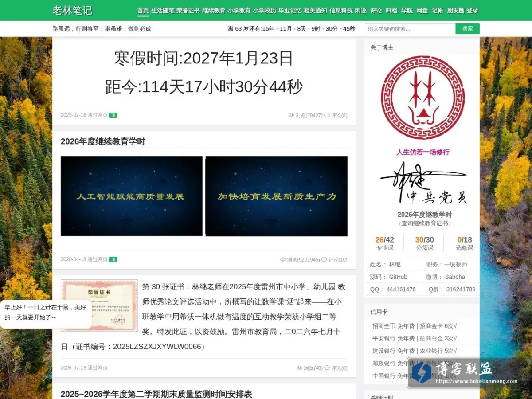This screenshot has width=532, height=399.
Task: Click the 信用卡 widget header
Action: (379, 312)
